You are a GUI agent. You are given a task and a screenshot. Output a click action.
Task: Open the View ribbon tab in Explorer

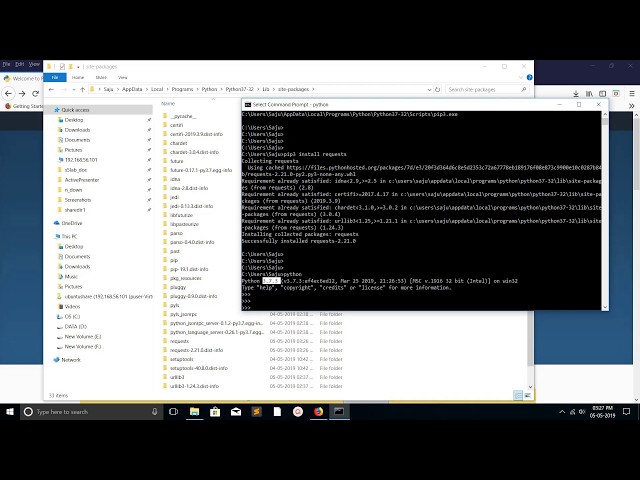[x=123, y=77]
